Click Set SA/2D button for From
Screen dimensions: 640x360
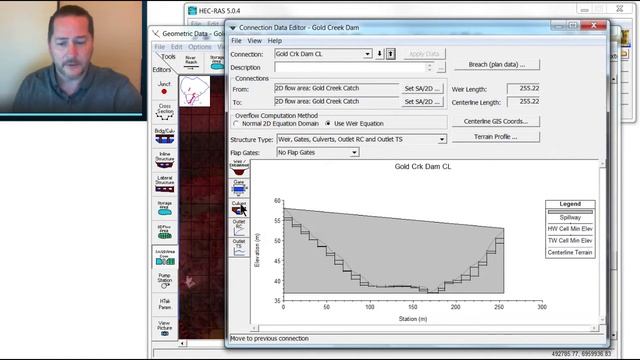pyautogui.click(x=422, y=89)
